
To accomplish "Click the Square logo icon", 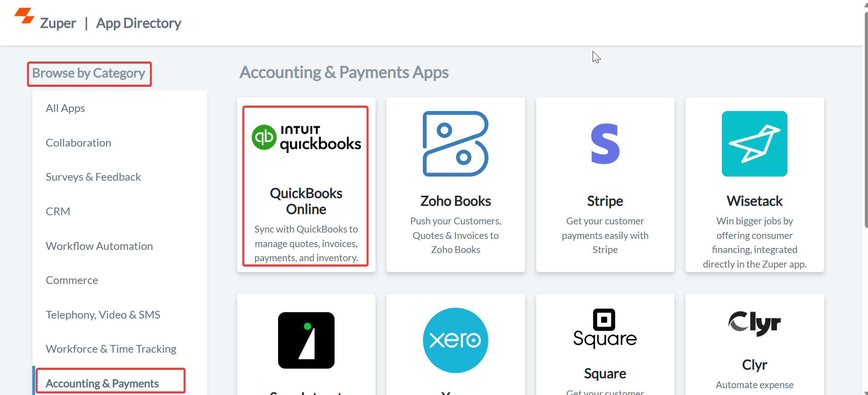I will click(605, 328).
